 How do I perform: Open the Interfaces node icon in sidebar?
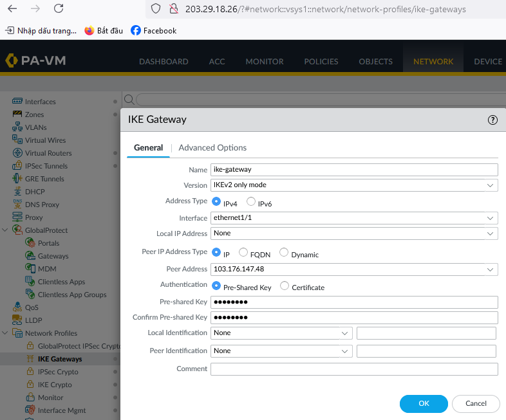(17, 102)
